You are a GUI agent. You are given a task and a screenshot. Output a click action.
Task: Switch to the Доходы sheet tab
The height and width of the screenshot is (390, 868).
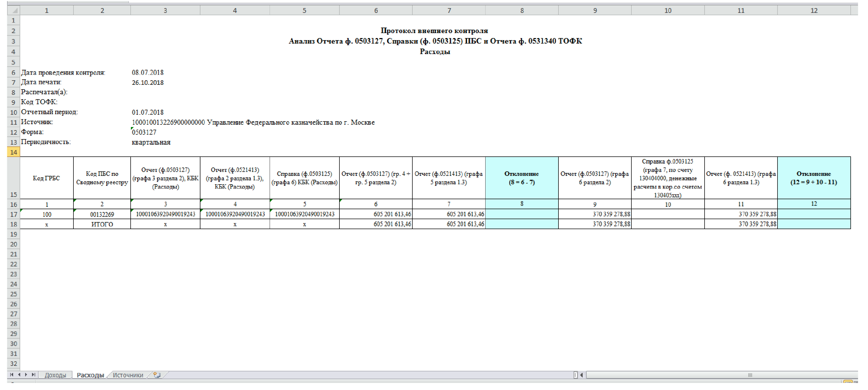point(55,375)
